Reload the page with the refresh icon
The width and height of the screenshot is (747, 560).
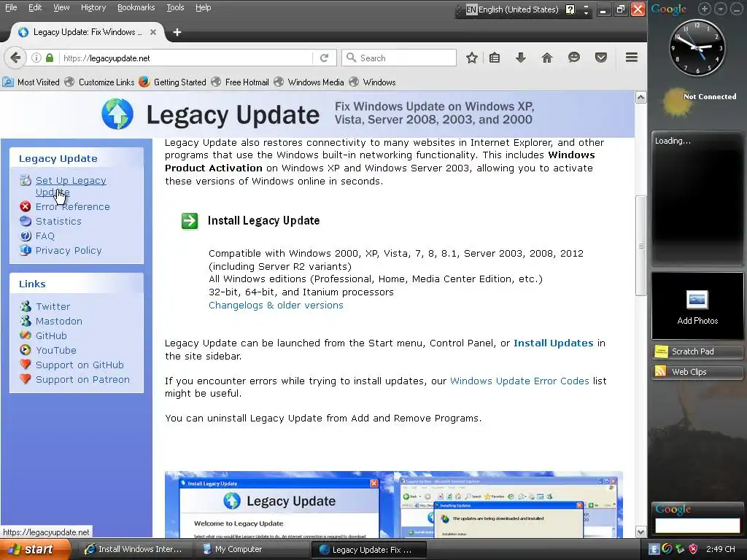tap(324, 58)
